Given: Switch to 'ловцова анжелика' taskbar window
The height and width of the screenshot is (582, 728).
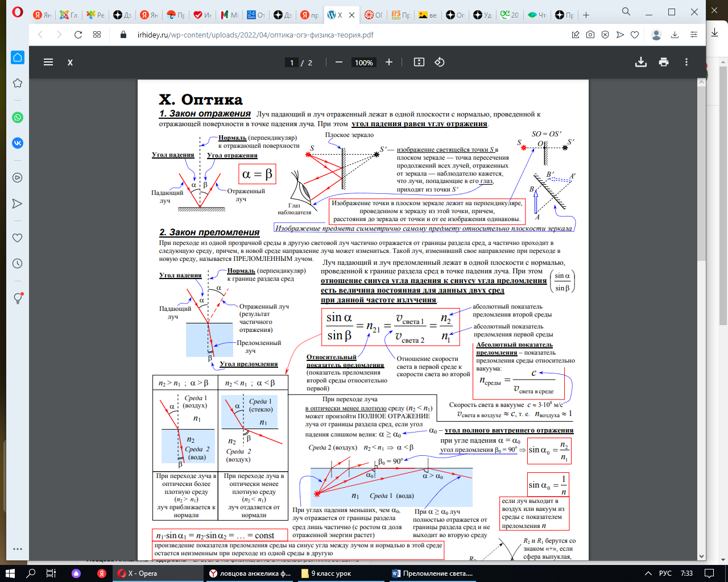Looking at the screenshot, I should (x=250, y=573).
